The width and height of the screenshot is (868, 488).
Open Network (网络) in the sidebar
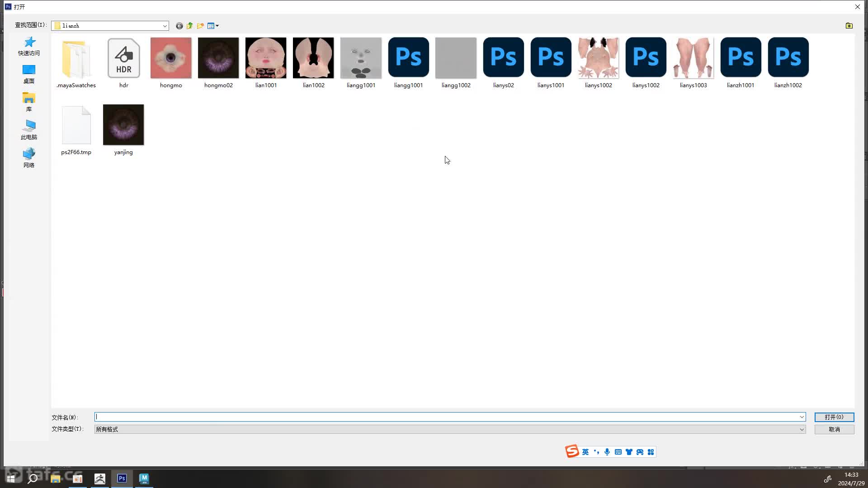[29, 159]
